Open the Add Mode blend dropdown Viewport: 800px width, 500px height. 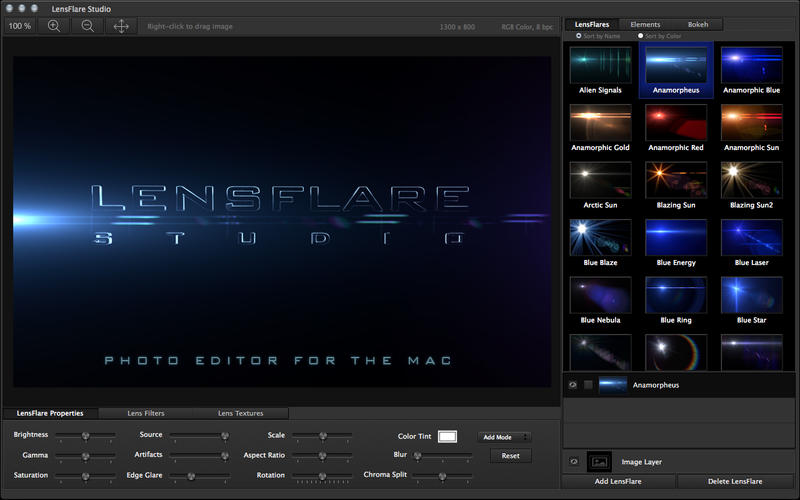point(504,437)
